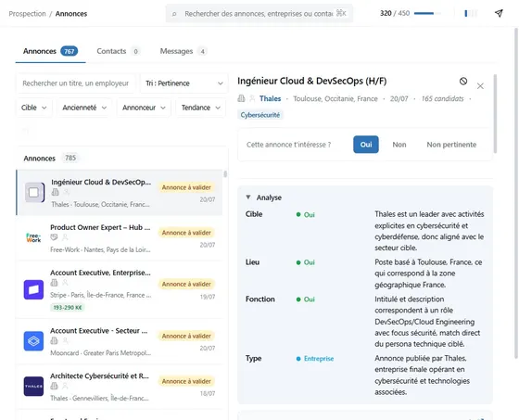Click 'Toulouse, Occitanie, France' in detail header
The image size is (519, 420).
click(335, 98)
